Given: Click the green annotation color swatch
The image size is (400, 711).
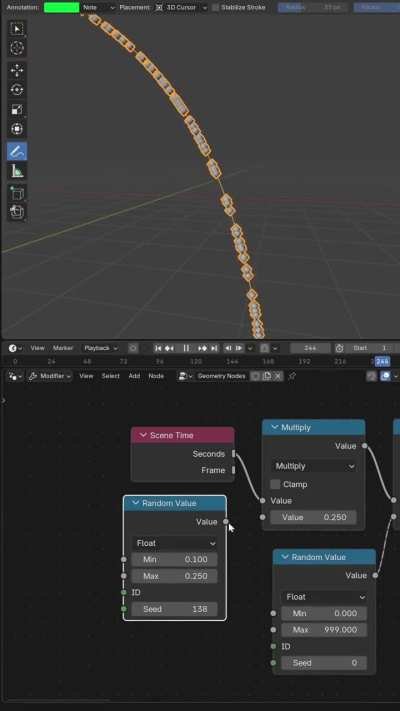Looking at the screenshot, I should 62,7.
